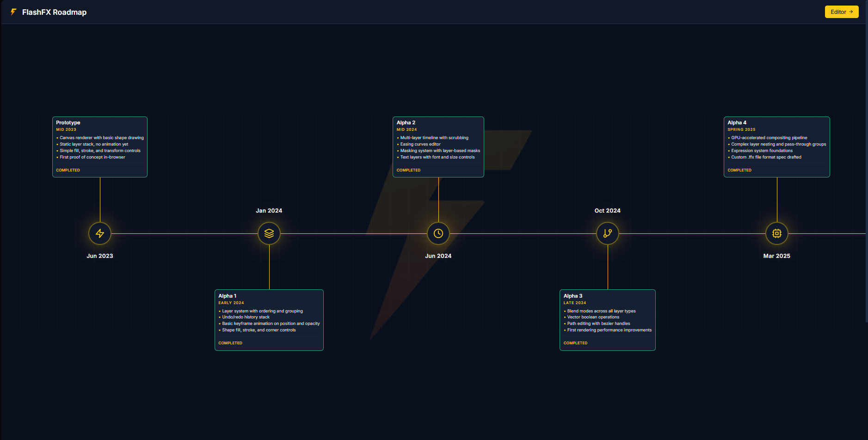The height and width of the screenshot is (440, 868).
Task: Select the lightning bolt milestone icon for Jun 2023
Action: tap(99, 233)
